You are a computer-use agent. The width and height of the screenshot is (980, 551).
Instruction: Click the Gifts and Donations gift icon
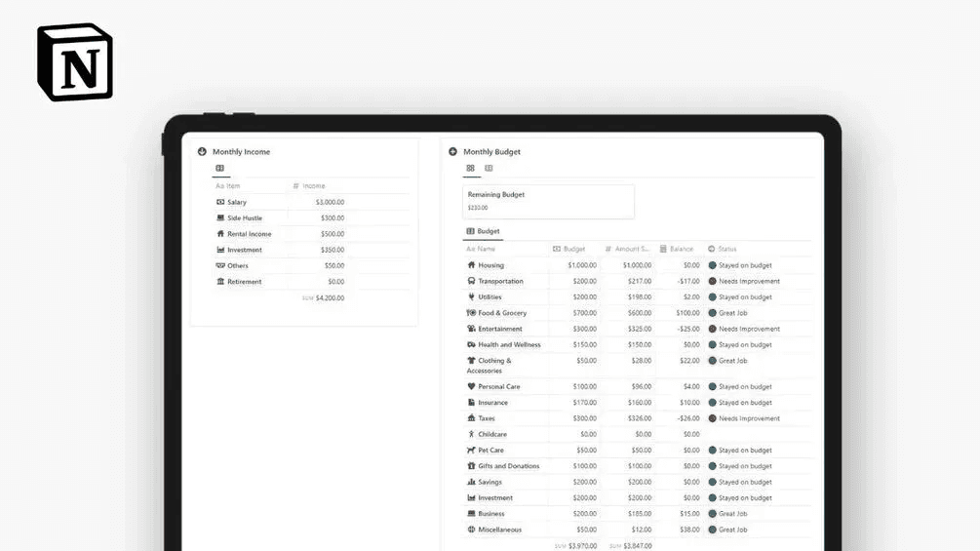pyautogui.click(x=471, y=466)
